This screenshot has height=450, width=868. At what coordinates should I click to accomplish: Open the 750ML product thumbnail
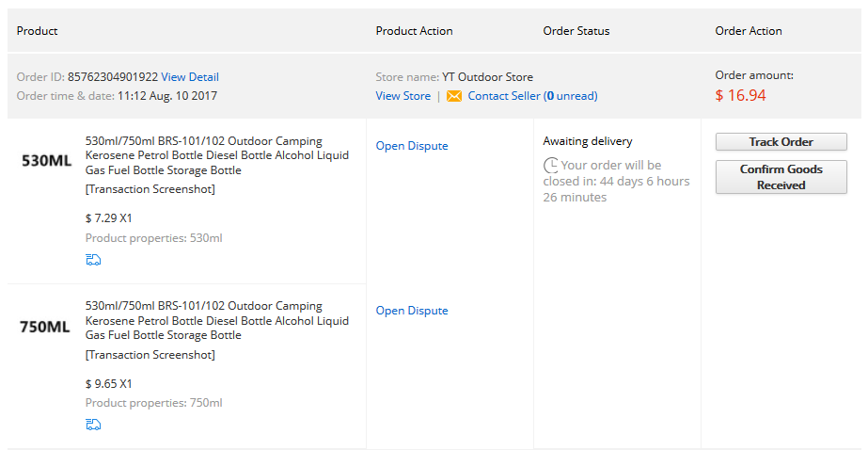tap(46, 328)
